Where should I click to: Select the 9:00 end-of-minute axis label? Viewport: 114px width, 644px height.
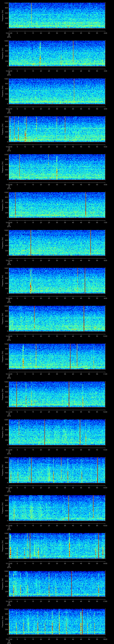click(x=105, y=298)
